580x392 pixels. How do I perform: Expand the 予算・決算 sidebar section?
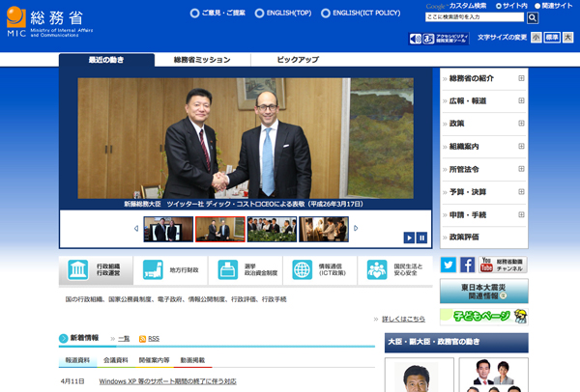tap(522, 192)
